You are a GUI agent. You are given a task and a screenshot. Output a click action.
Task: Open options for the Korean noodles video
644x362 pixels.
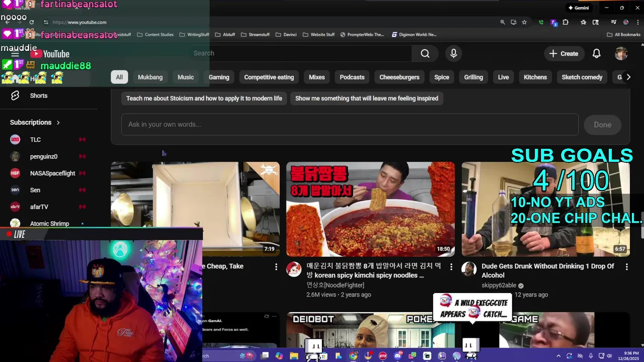[451, 267]
